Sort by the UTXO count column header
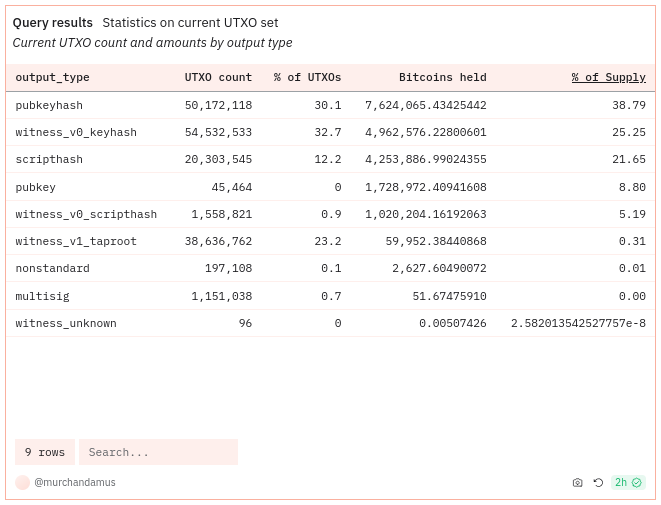Image resolution: width=661 pixels, height=505 pixels. click(x=218, y=77)
